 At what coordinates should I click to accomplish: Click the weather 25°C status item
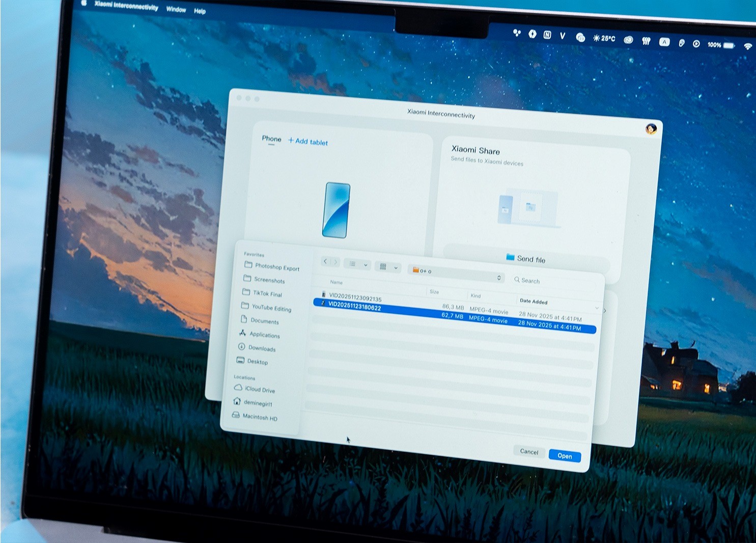pyautogui.click(x=604, y=38)
